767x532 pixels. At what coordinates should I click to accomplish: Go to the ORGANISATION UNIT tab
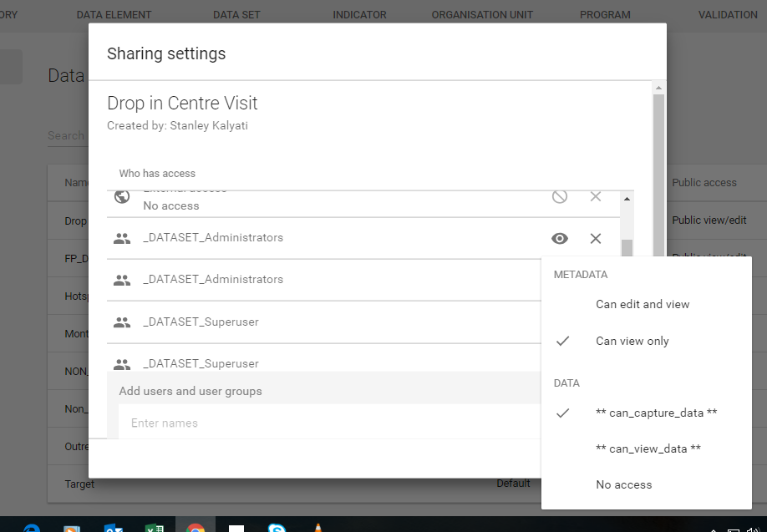click(482, 15)
